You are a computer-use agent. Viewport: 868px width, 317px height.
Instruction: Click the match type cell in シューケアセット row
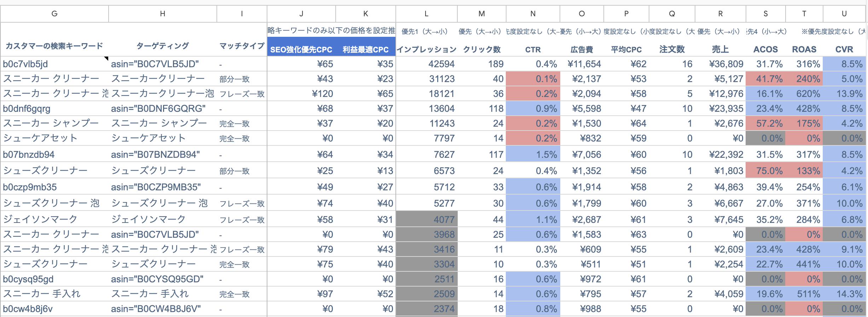242,138
